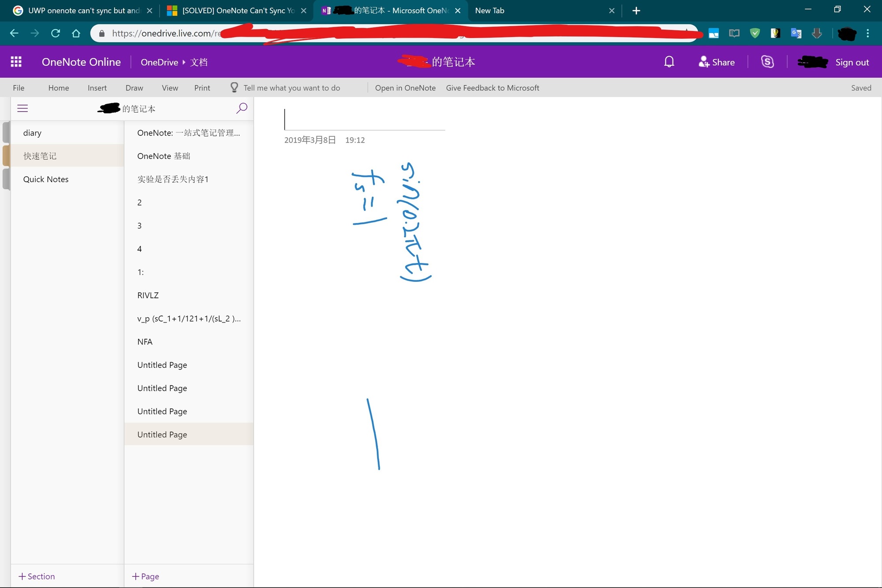The height and width of the screenshot is (588, 882).
Task: Click the Skype icon in header
Action: 767,62
